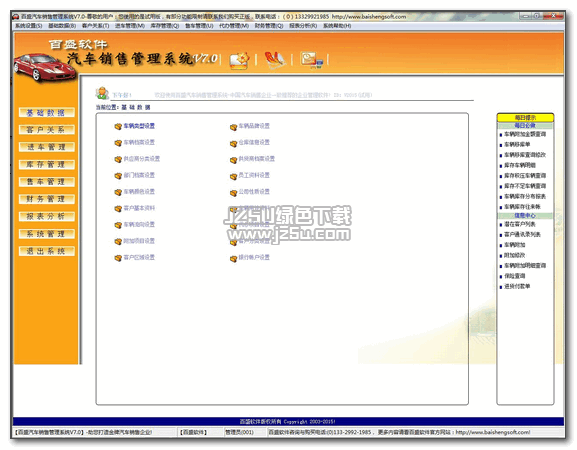
Task: Click the box icon beside 客户区域设置
Action: [x=118, y=258]
